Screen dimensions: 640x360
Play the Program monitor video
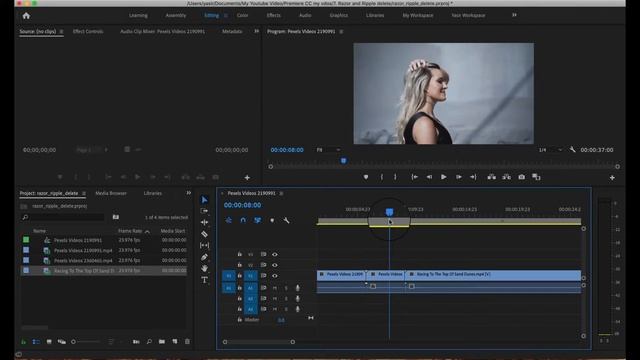(443, 177)
